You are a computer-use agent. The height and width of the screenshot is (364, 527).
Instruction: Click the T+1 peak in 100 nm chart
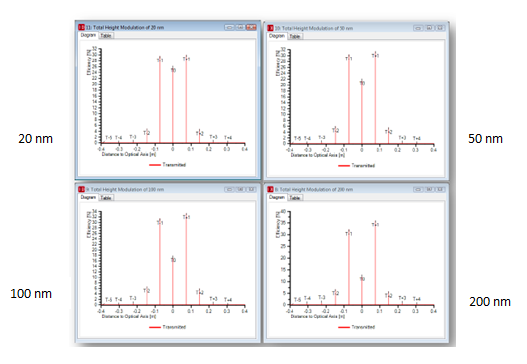[186, 259]
